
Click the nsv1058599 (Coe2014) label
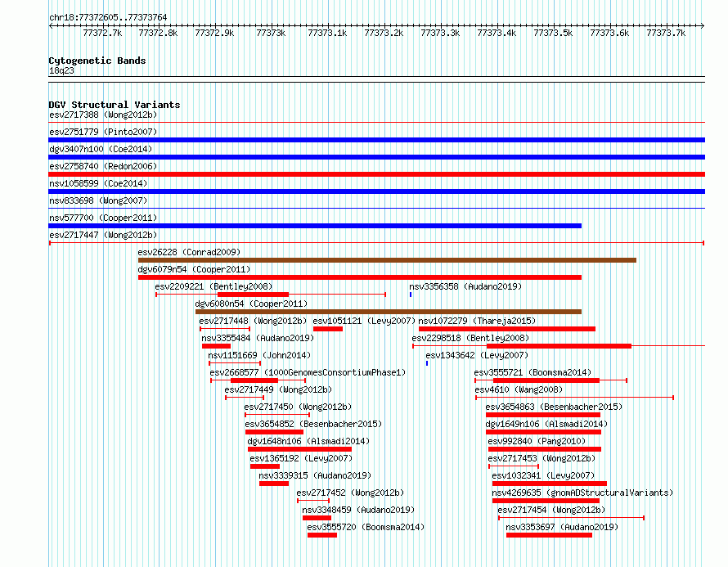pyautogui.click(x=98, y=183)
